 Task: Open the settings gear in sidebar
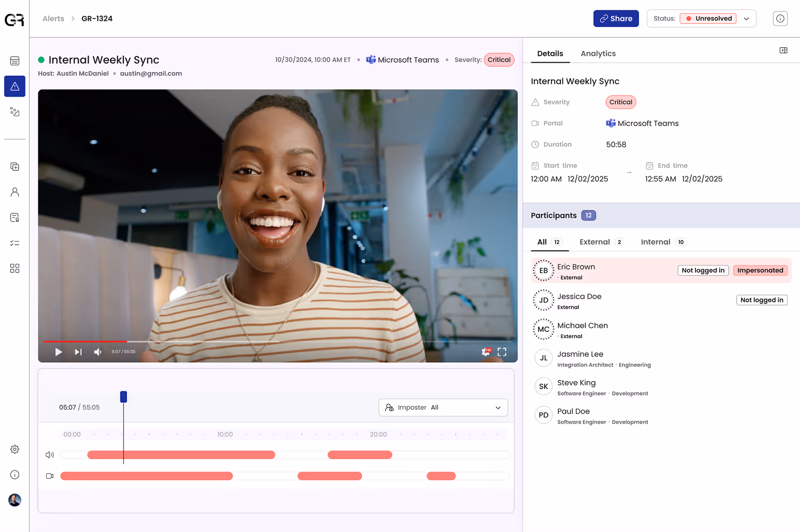point(15,449)
